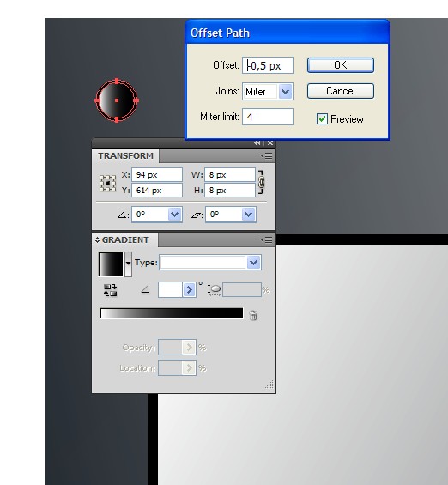Screen dimensions: 448x485
Task: Click the black-to-white gradient slider bar
Action: tap(172, 313)
